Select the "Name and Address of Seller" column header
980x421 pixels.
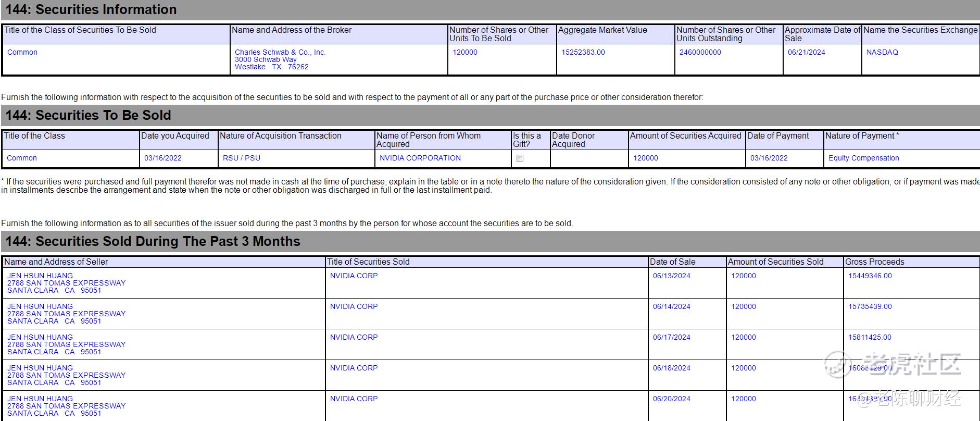pos(56,262)
